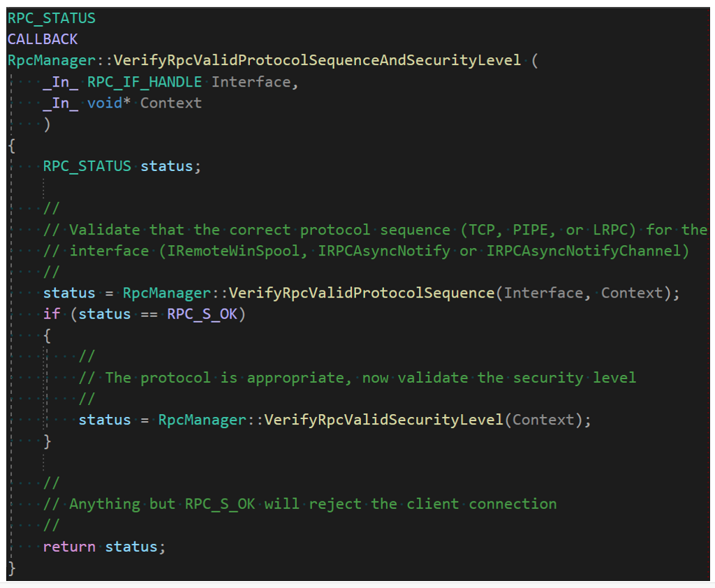Click the VerifyRpcValidProtocolSequence function call

(362, 293)
